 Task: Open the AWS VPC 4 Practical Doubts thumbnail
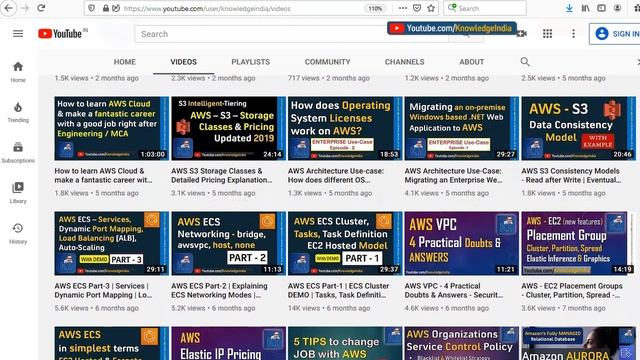[x=462, y=243]
